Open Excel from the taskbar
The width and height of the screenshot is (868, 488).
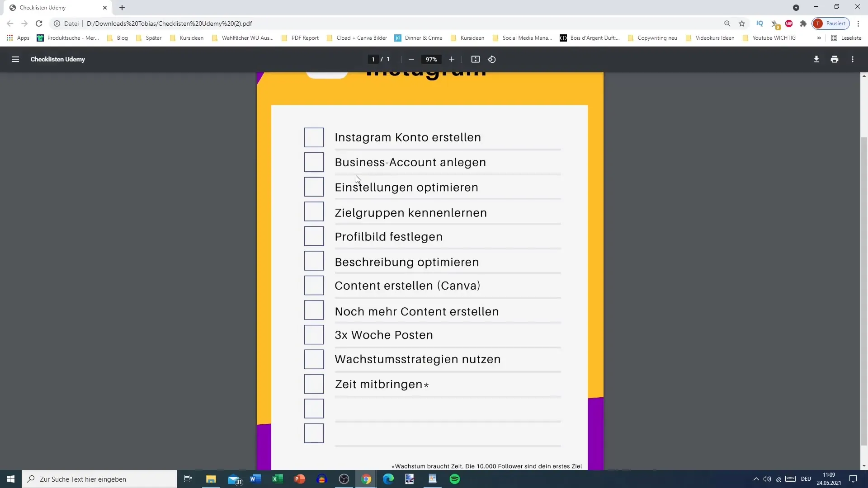tap(278, 479)
